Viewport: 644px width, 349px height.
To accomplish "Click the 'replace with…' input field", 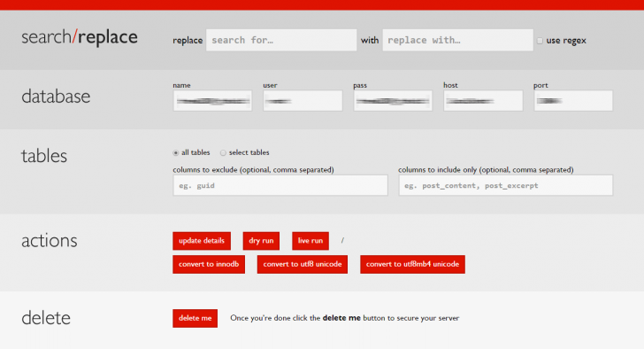I will 458,40.
